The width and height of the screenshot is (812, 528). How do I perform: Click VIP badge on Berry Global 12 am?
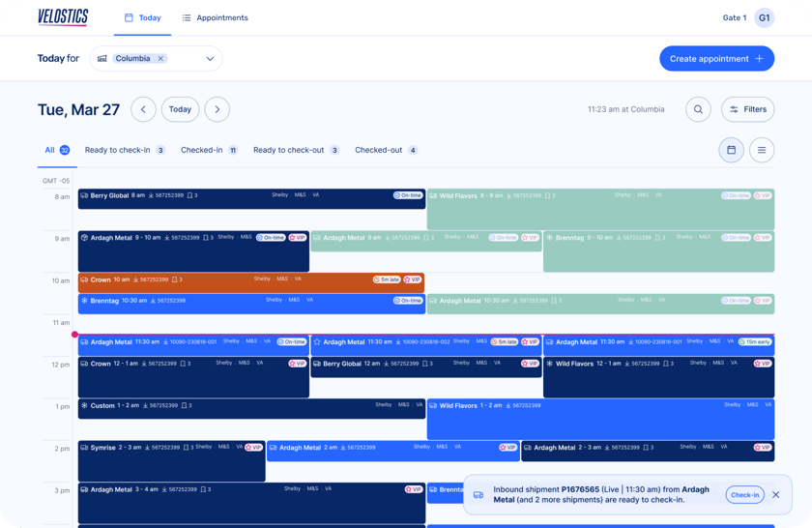(x=530, y=364)
